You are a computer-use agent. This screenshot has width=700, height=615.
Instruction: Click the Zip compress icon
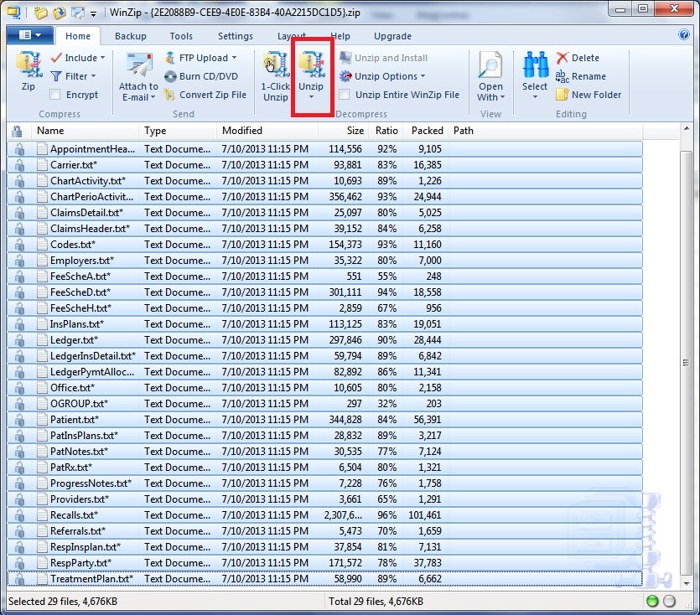[29, 65]
